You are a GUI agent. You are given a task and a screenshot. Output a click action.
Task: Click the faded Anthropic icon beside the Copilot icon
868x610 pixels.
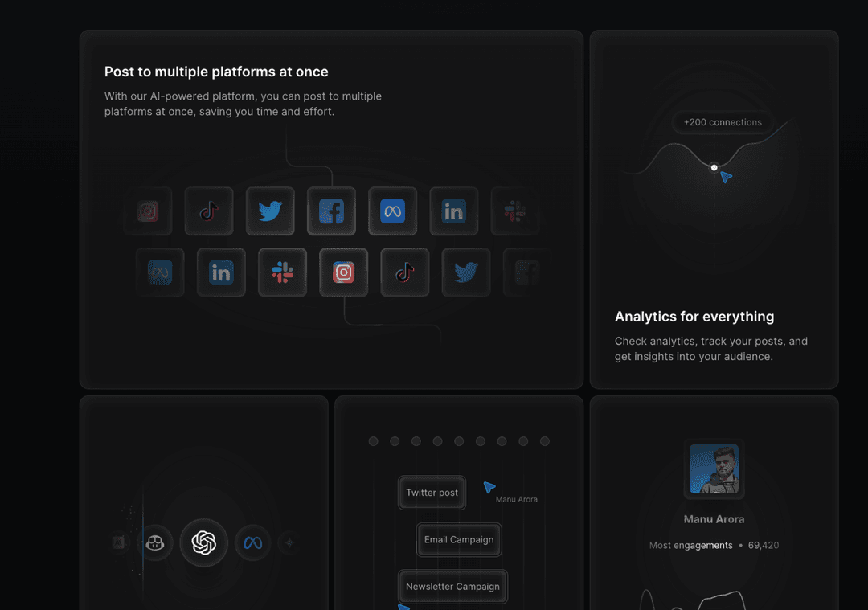point(118,543)
